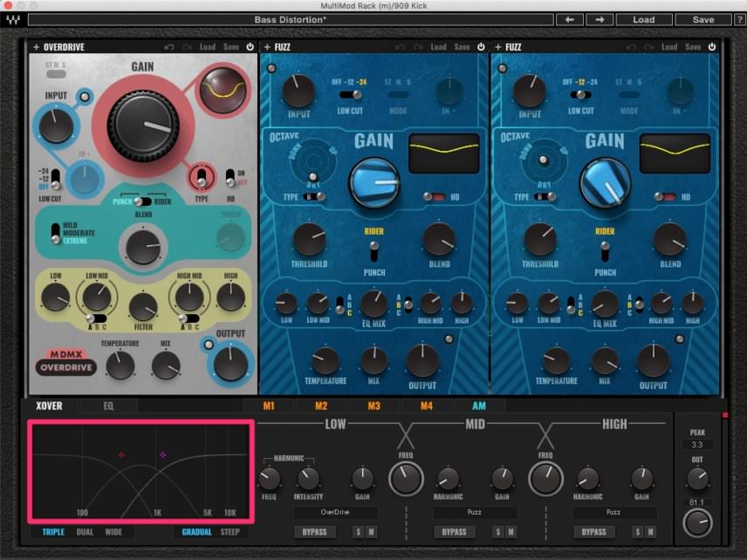
Task: Toggle the Overdrive HD switch
Action: (x=230, y=178)
